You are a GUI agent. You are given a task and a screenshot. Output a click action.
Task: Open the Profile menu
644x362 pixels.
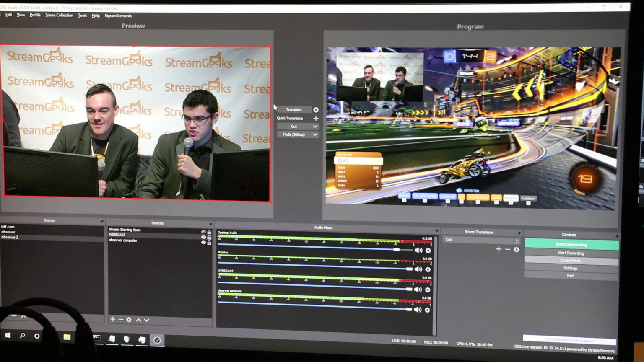click(35, 15)
